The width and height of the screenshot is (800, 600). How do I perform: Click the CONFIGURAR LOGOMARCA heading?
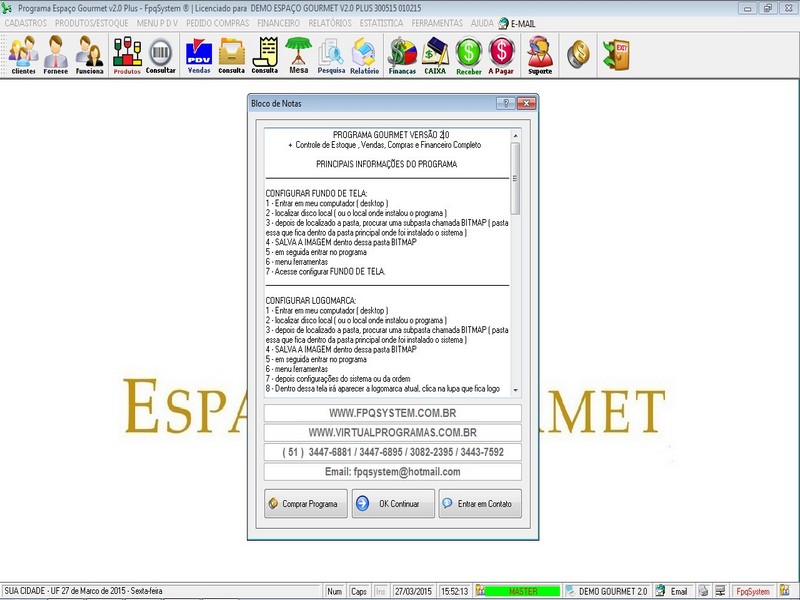(311, 301)
